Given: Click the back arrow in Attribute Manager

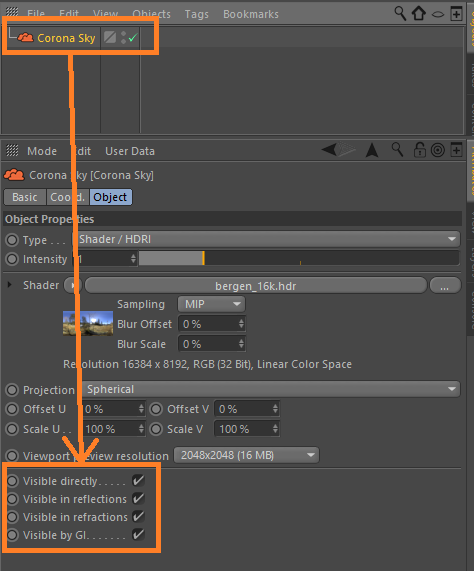Looking at the screenshot, I should pyautogui.click(x=329, y=149).
